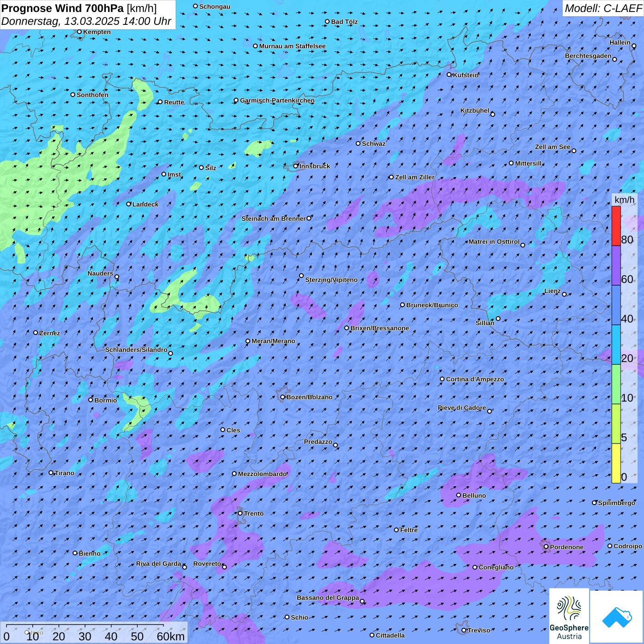Viewport: 644px width, 644px height.
Task: Click the 'Matrei in Osttirol' label
Action: (494, 241)
